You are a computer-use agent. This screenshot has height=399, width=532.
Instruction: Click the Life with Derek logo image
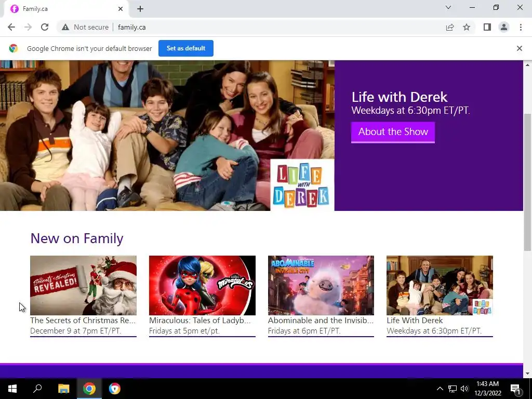[x=302, y=185]
